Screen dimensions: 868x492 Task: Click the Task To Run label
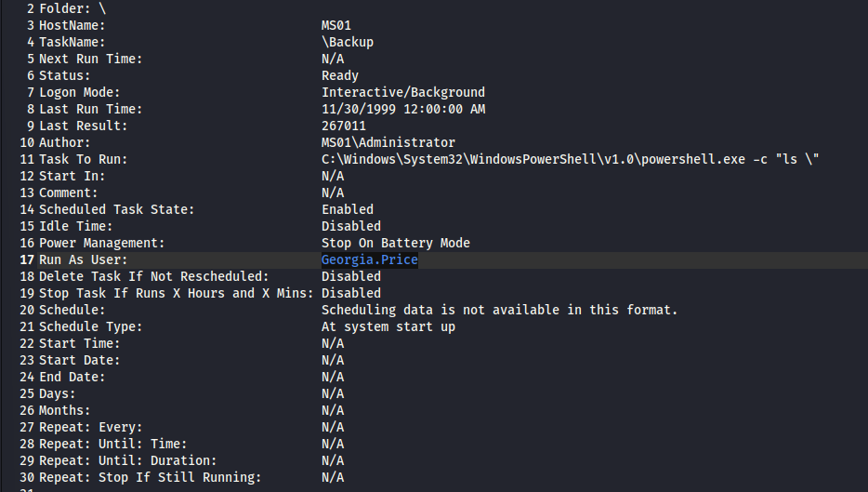coord(84,160)
